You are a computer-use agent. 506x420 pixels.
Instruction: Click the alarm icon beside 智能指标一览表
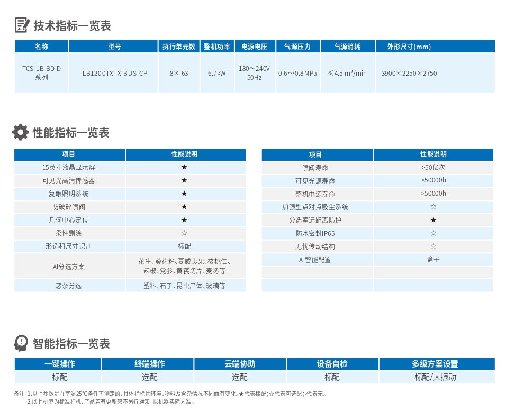[x=20, y=343]
